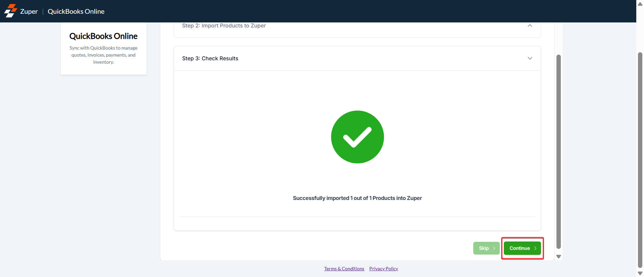Click the page vertical scrollbar thumb
Screen dimensions: 644x277
pyautogui.click(x=640, y=160)
